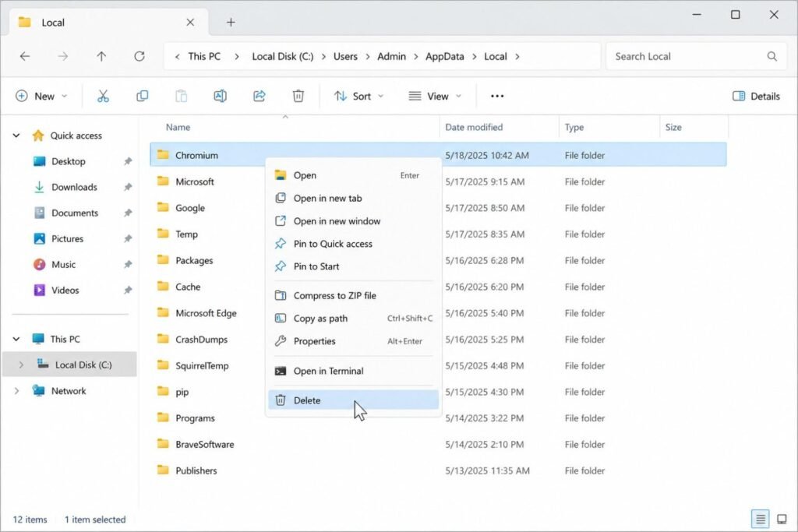The height and width of the screenshot is (532, 798).
Task: Click Admin in the breadcrumb
Action: click(x=391, y=56)
